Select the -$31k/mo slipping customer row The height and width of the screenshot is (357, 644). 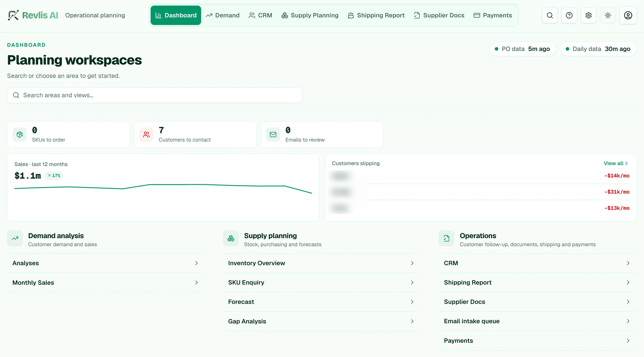(x=481, y=192)
